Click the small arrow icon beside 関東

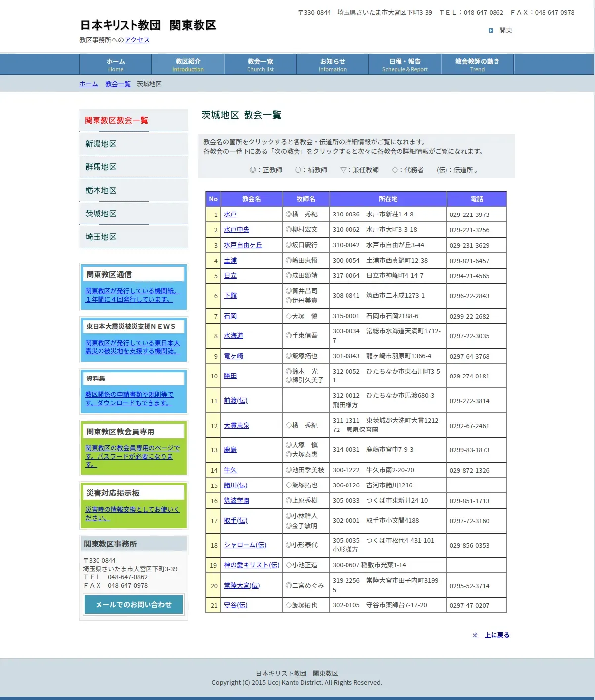(x=491, y=31)
